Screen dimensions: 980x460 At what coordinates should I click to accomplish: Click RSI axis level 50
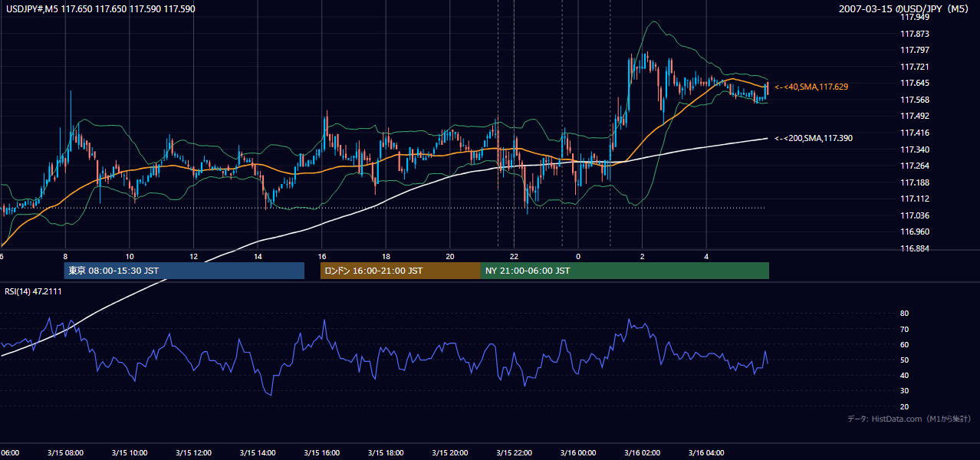(904, 360)
